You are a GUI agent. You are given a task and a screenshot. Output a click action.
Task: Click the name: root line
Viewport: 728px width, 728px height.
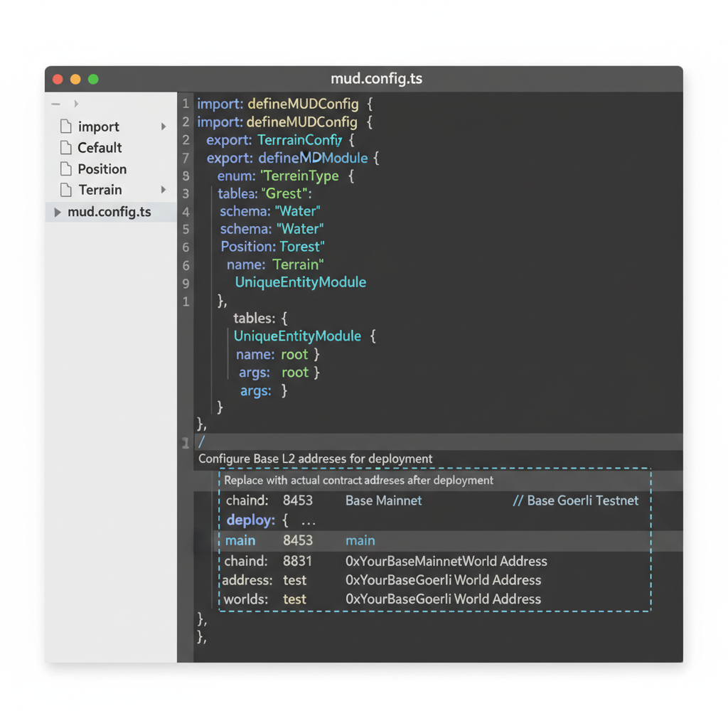pyautogui.click(x=278, y=355)
